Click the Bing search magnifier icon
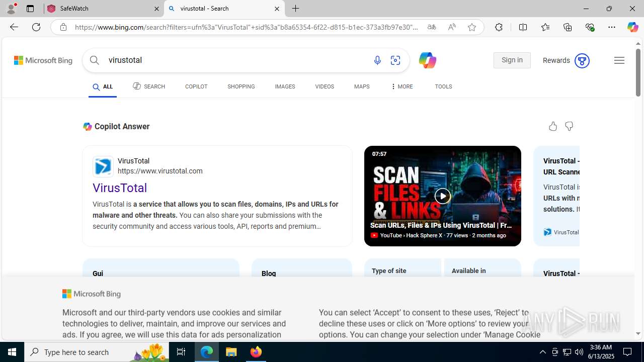 95,60
